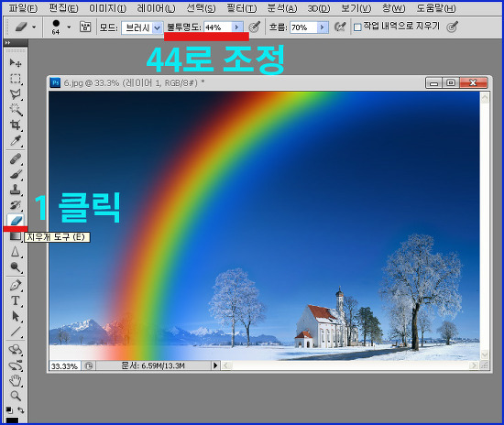
Task: Open the status bar info arrow
Action: pos(215,365)
